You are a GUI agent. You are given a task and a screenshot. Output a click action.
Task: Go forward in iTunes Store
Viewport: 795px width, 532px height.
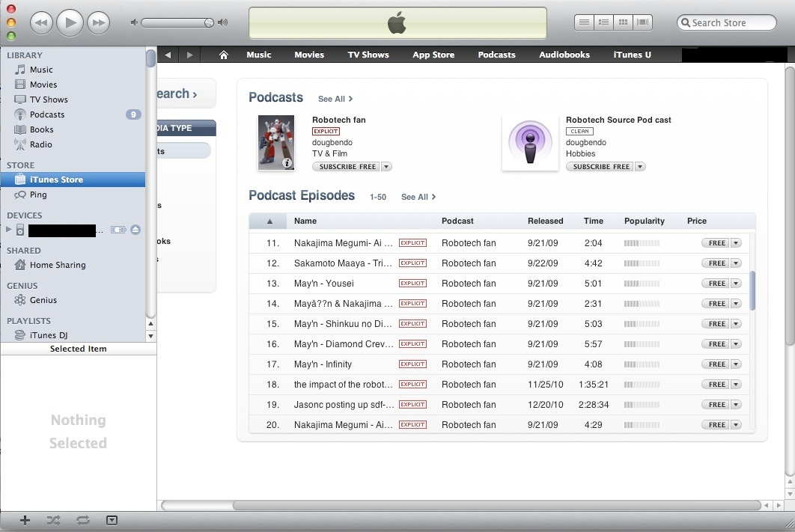189,55
